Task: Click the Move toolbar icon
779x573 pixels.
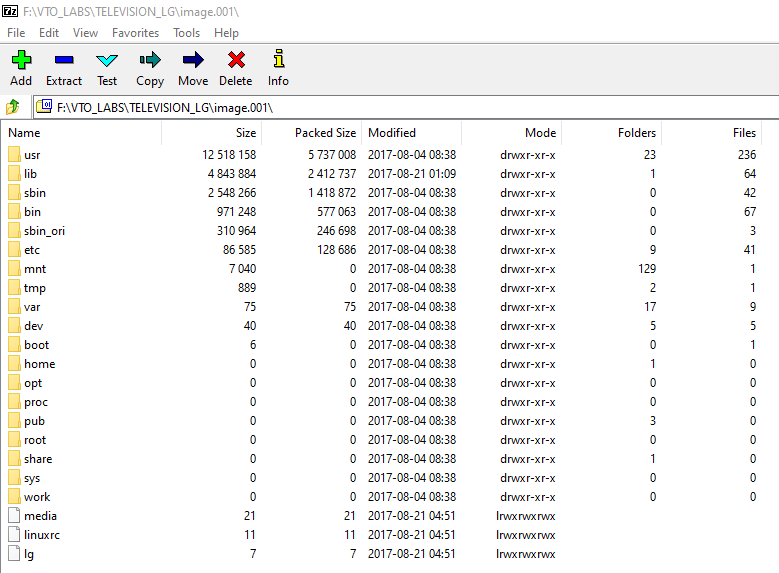Action: tap(193, 61)
